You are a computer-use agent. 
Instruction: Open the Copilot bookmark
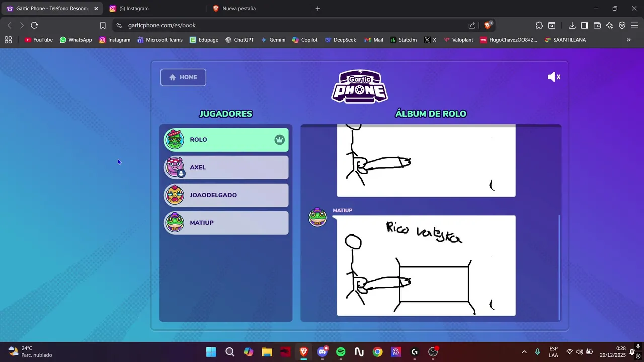click(304, 40)
